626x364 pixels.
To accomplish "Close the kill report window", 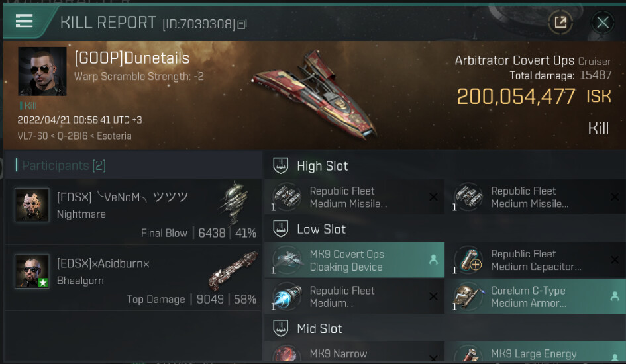I will pos(602,23).
